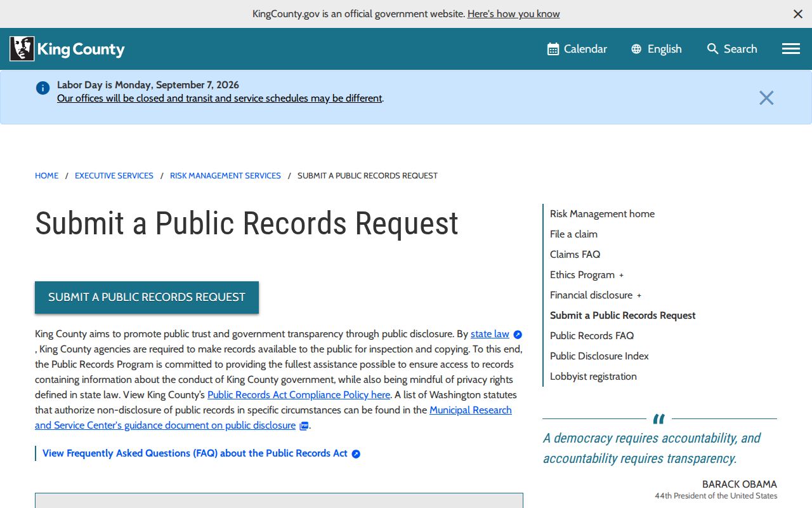Dismiss the Labor Day alert banner
The height and width of the screenshot is (508, 812).
tap(766, 98)
